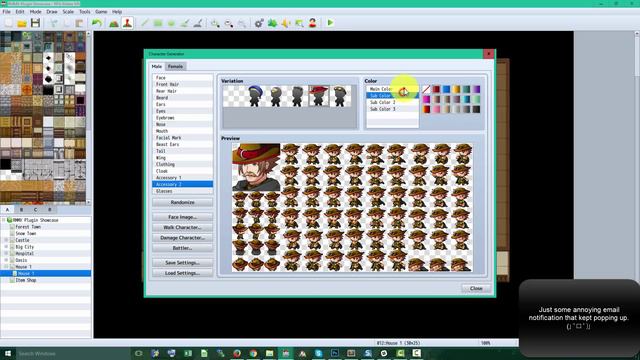This screenshot has height=360, width=640.
Task: Click the Load Settings... button
Action: point(182,273)
